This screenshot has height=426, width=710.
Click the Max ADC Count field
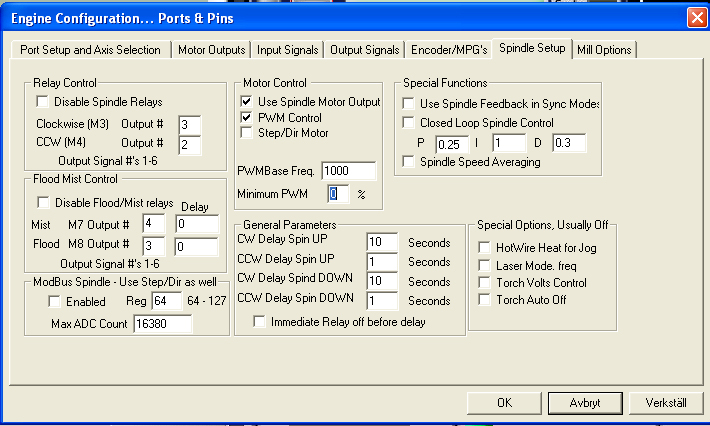pos(161,324)
